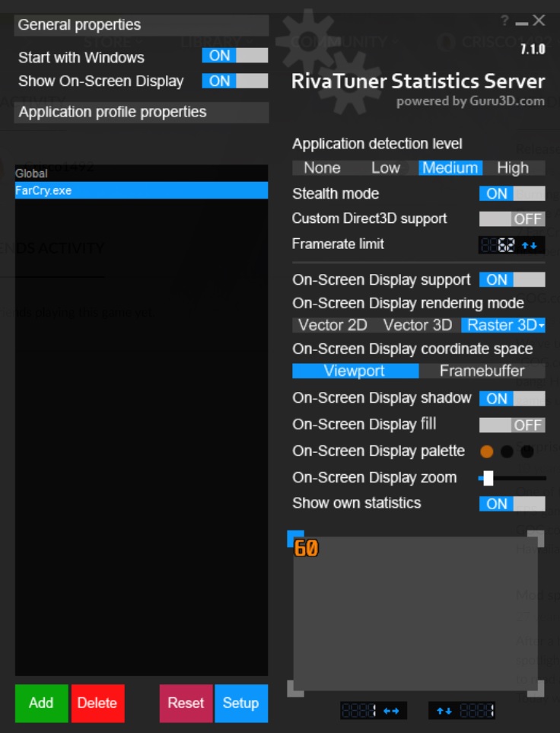Click the green Add button
560x733 pixels.
tap(41, 703)
